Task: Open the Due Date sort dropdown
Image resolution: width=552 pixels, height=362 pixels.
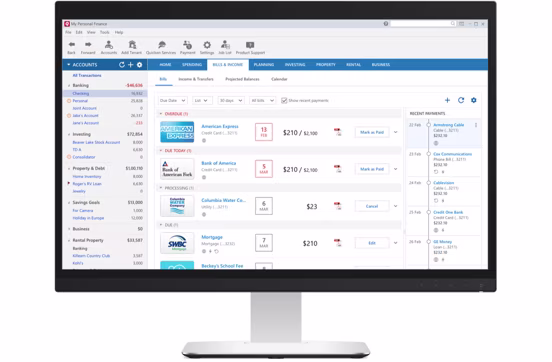Action: [x=172, y=101]
